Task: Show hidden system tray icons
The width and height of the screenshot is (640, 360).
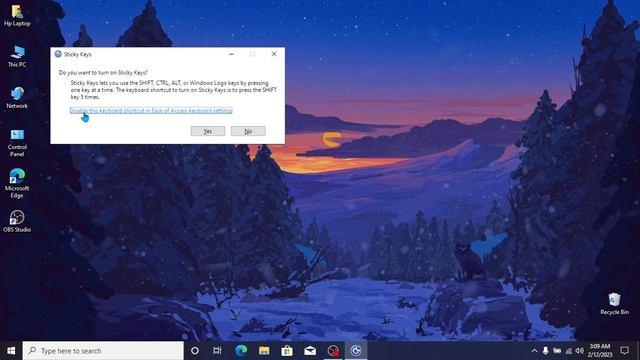Action: pyautogui.click(x=534, y=351)
